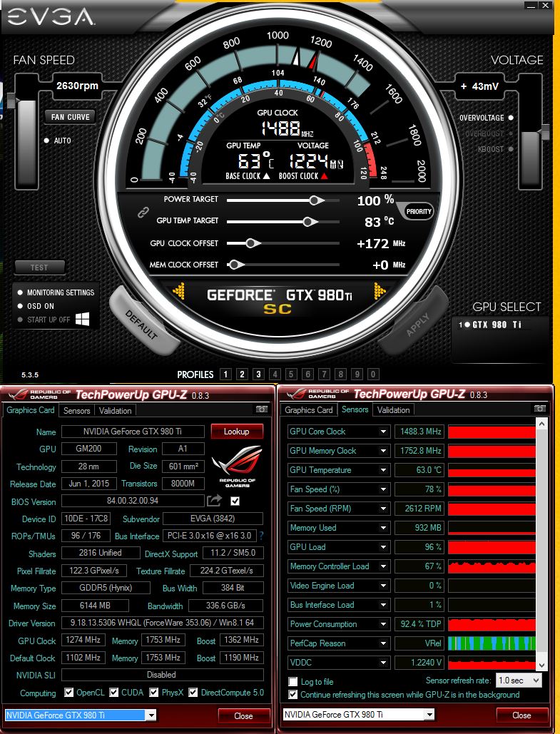Select profile 3 in Precision X

(258, 374)
